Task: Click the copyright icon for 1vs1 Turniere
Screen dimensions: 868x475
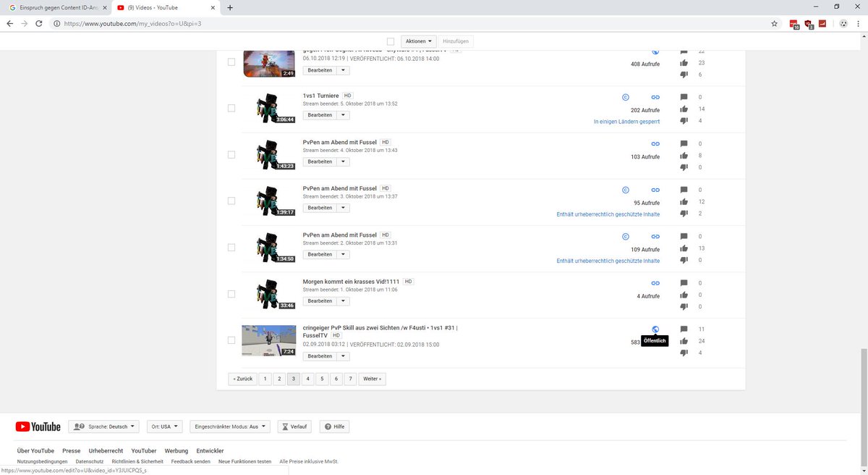Action: tap(626, 96)
